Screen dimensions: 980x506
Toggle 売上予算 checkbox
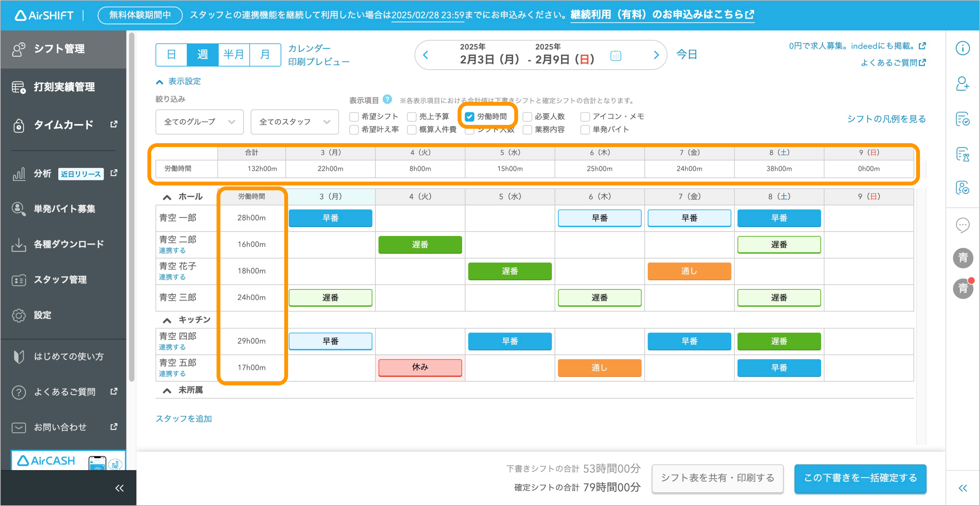(412, 117)
